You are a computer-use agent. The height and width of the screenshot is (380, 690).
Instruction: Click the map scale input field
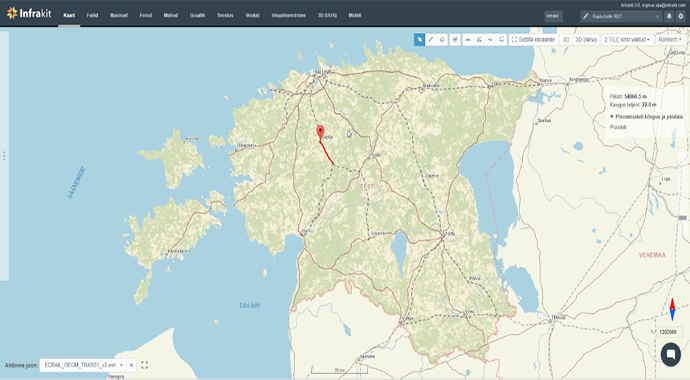click(x=669, y=332)
